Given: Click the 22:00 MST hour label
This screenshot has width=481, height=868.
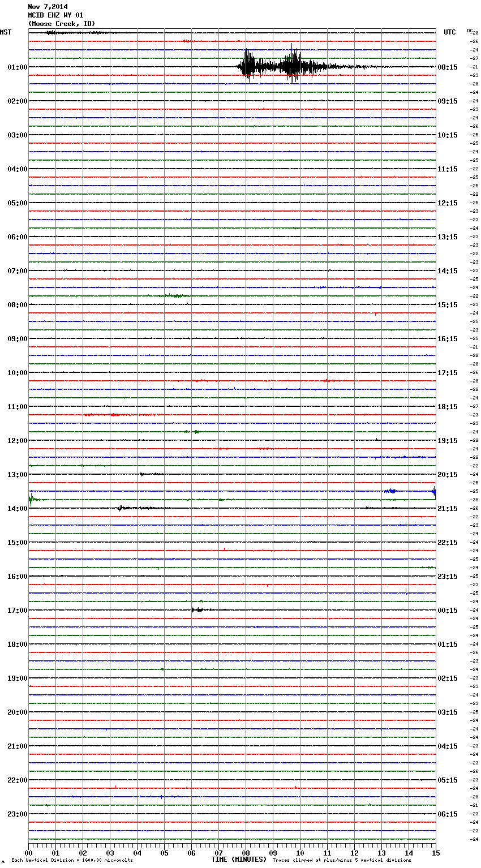Looking at the screenshot, I should pyautogui.click(x=18, y=780).
